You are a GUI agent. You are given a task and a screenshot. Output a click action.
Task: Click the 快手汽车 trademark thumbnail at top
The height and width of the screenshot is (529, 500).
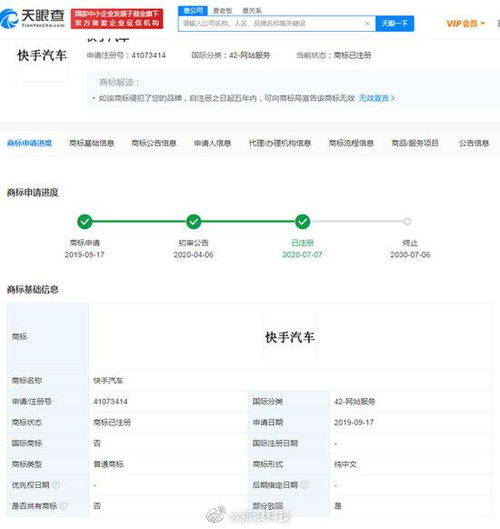(42, 56)
